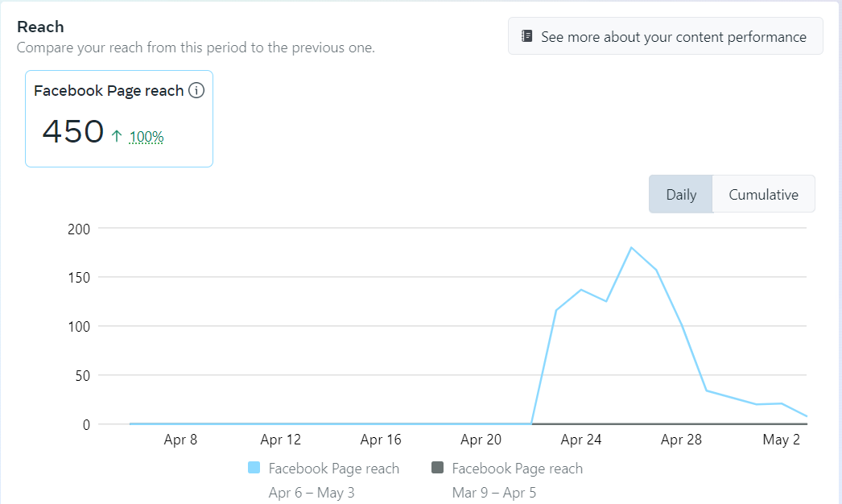The image size is (842, 504).
Task: Switch chart to Cumulative view
Action: pyautogui.click(x=763, y=194)
